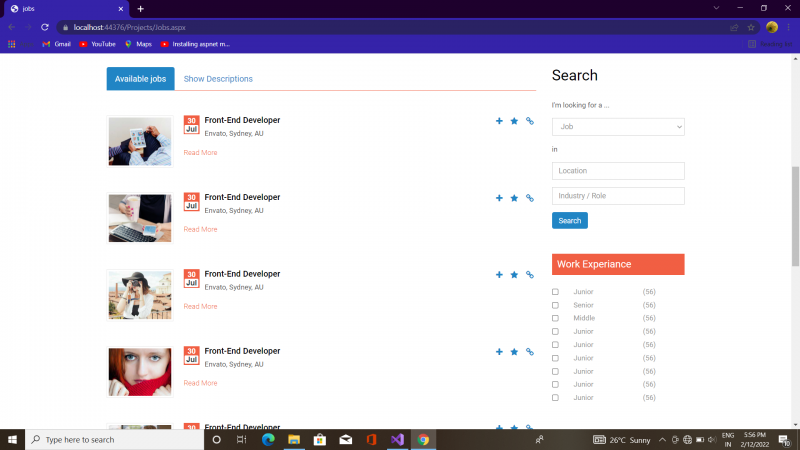The height and width of the screenshot is (450, 800).
Task: Open Read More for second job
Action: pos(200,229)
